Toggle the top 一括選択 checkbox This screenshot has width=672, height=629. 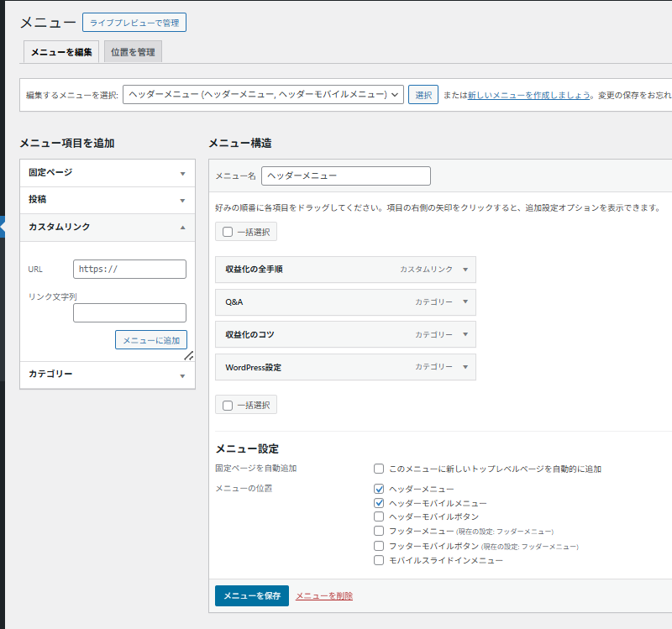click(x=228, y=232)
